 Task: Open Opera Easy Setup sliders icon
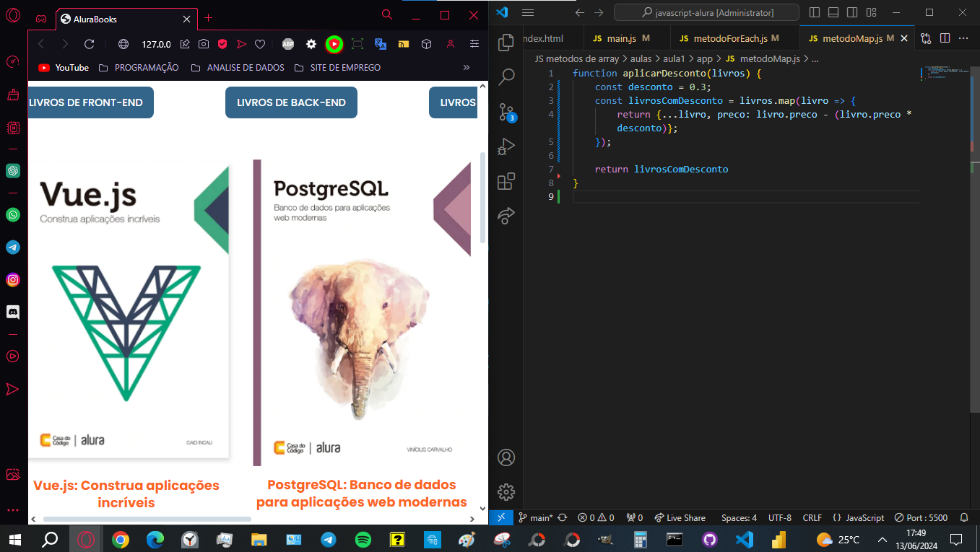[x=474, y=44]
